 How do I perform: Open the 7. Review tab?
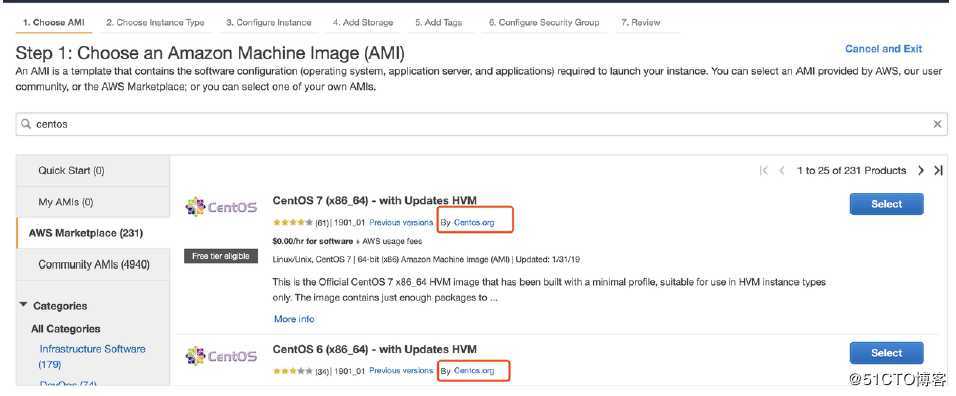click(x=641, y=22)
